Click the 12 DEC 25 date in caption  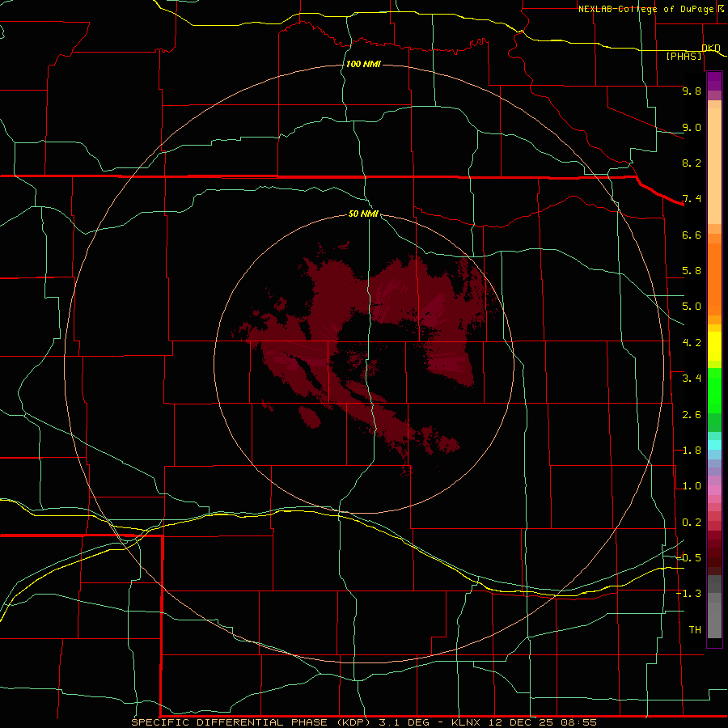coord(520,722)
